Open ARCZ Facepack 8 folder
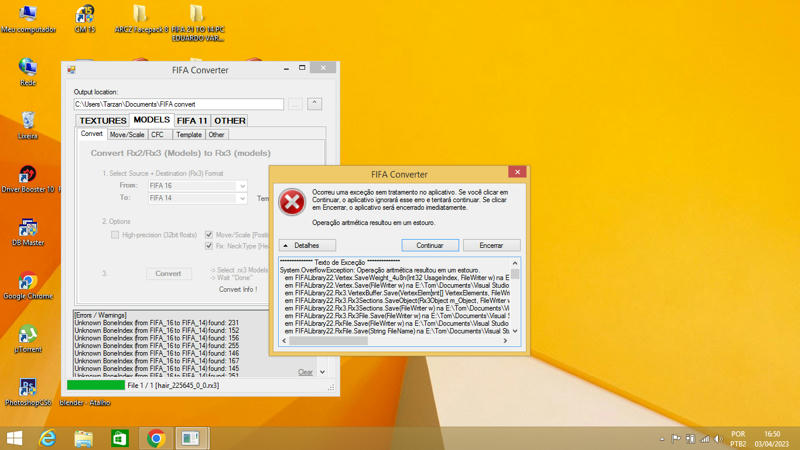 141,19
